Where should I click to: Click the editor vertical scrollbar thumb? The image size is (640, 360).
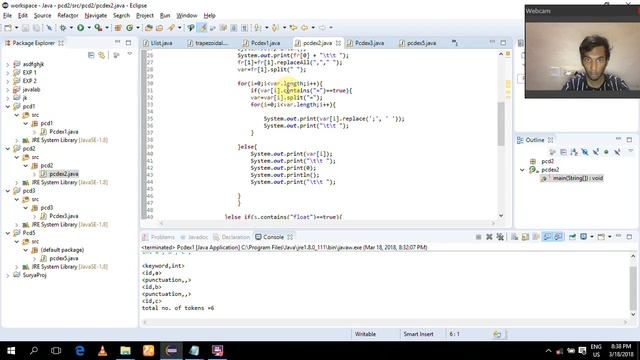(501, 123)
